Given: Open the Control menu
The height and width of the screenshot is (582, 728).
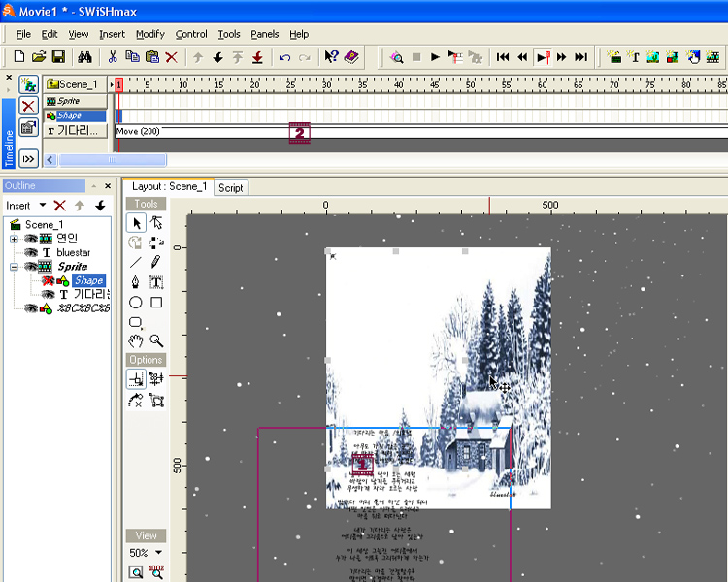Looking at the screenshot, I should coord(191,34).
